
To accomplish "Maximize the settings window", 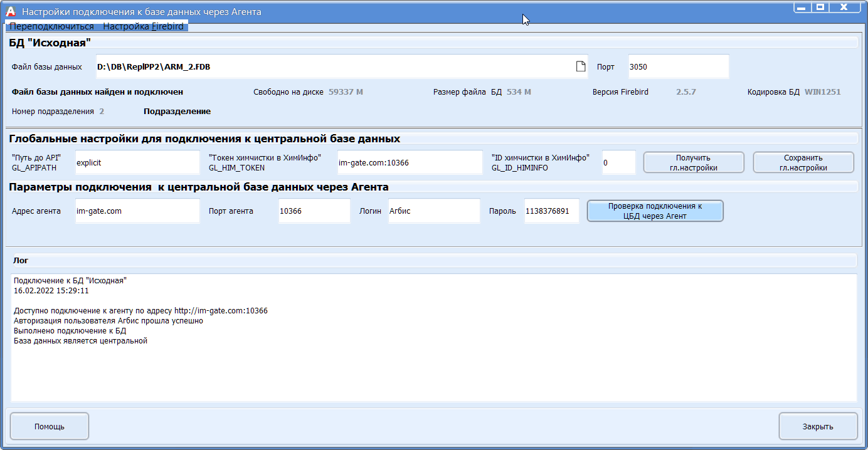I will pos(819,7).
